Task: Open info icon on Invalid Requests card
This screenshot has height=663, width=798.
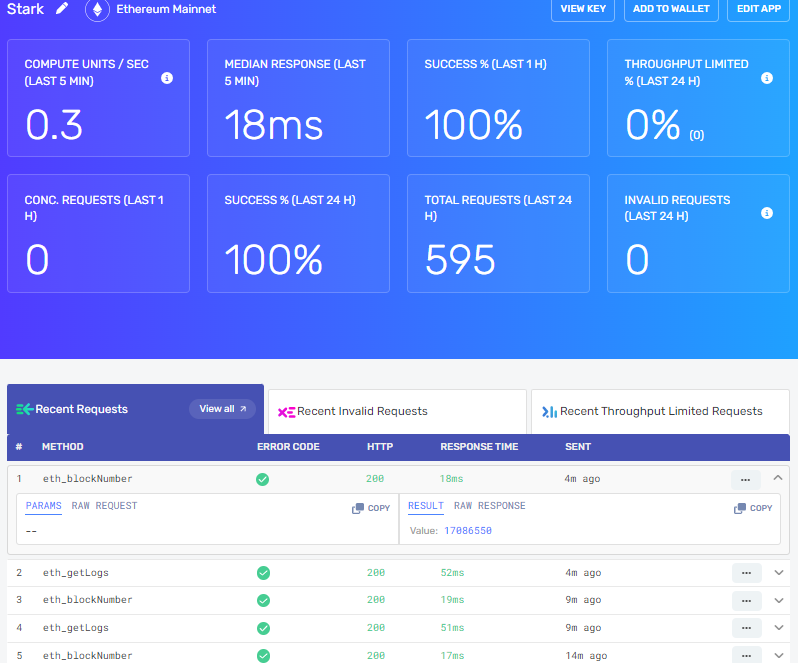Action: [766, 213]
